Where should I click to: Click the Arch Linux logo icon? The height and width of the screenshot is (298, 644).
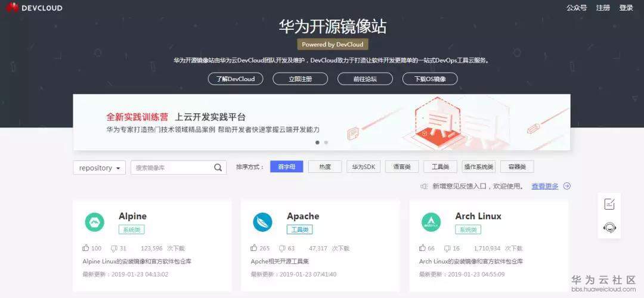coord(431,222)
